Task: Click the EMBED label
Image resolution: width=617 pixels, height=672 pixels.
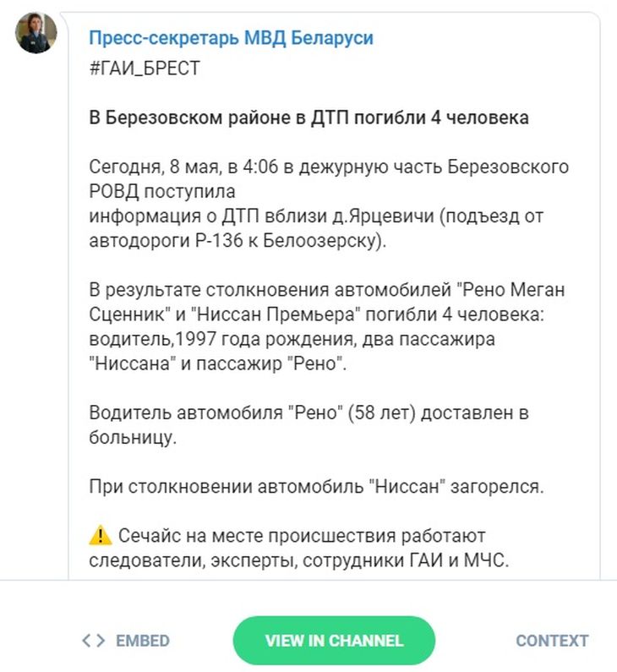Action: pyautogui.click(x=143, y=641)
